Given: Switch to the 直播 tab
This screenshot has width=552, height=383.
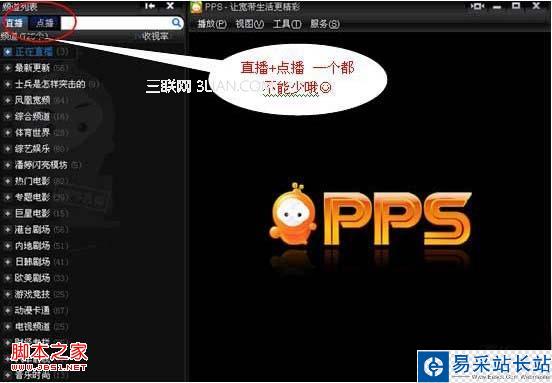Looking at the screenshot, I should click(x=14, y=23).
